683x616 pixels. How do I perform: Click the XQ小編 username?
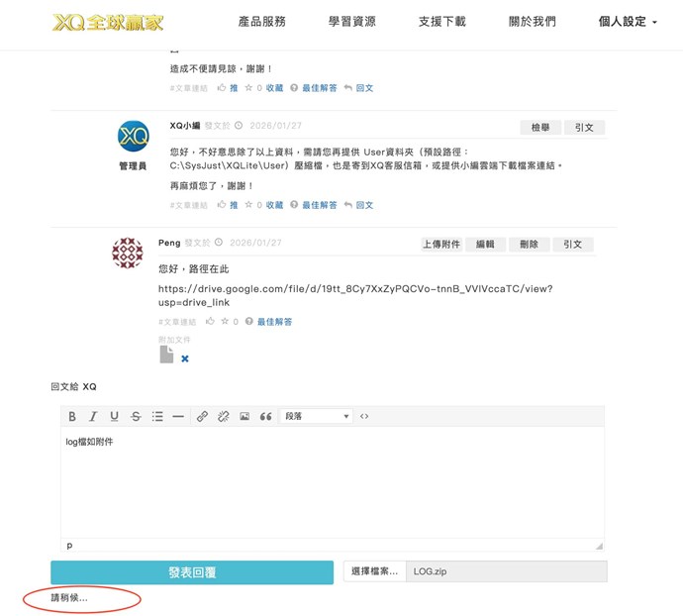pos(185,126)
